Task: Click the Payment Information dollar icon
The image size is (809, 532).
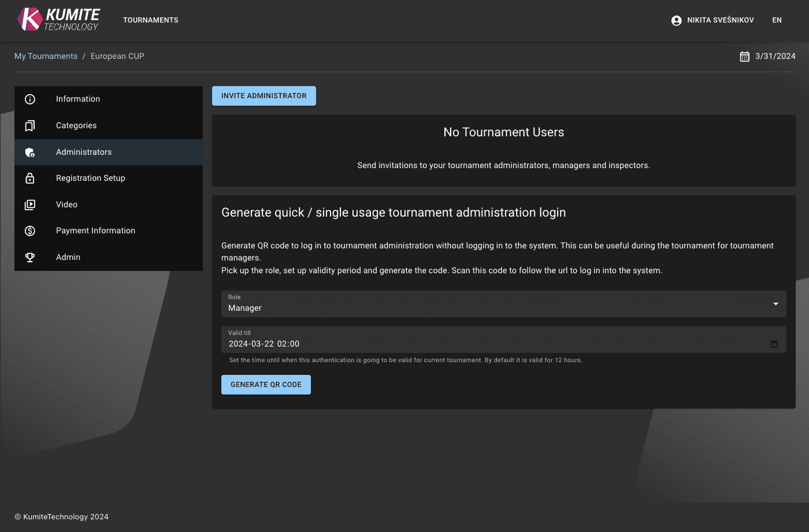Action: click(x=29, y=230)
